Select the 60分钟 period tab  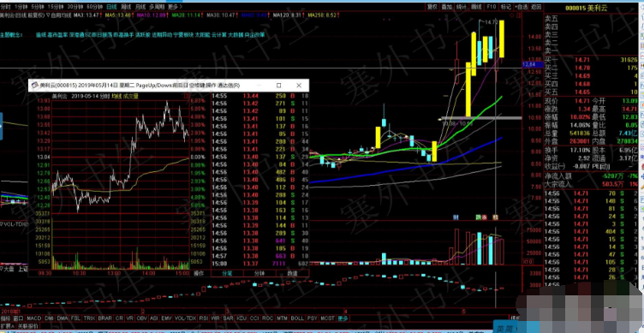pos(95,7)
